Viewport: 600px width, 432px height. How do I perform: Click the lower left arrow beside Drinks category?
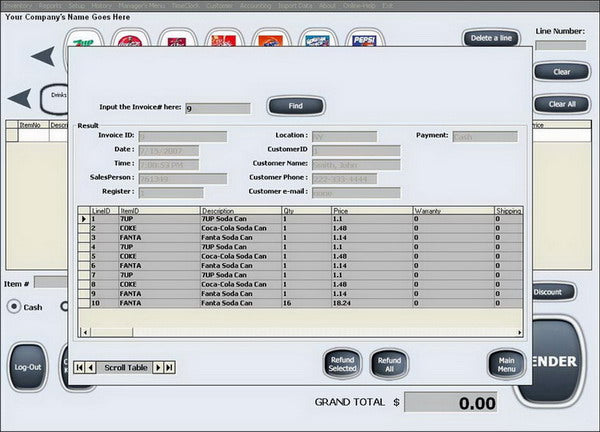[x=20, y=98]
